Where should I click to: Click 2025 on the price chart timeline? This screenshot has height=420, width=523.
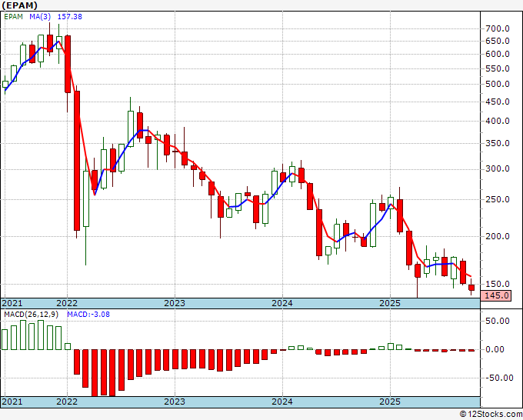[x=390, y=303]
